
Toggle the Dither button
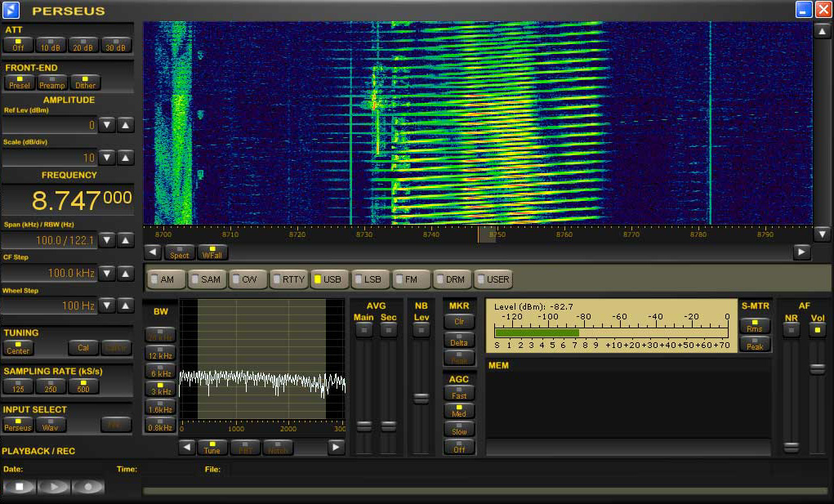pos(85,83)
